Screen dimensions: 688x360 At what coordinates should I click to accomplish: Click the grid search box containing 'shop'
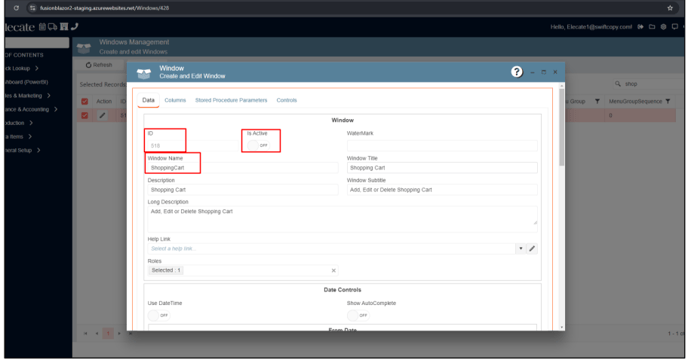tap(648, 83)
